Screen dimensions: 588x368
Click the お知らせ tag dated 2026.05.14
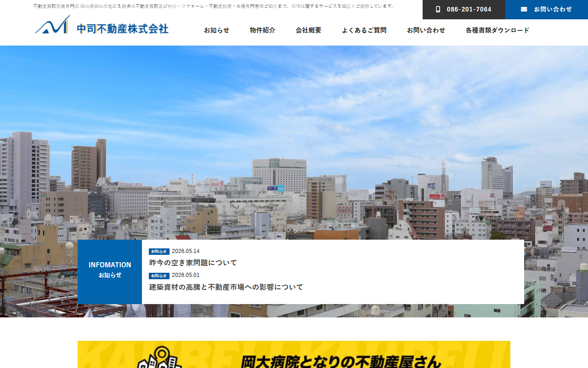(159, 252)
